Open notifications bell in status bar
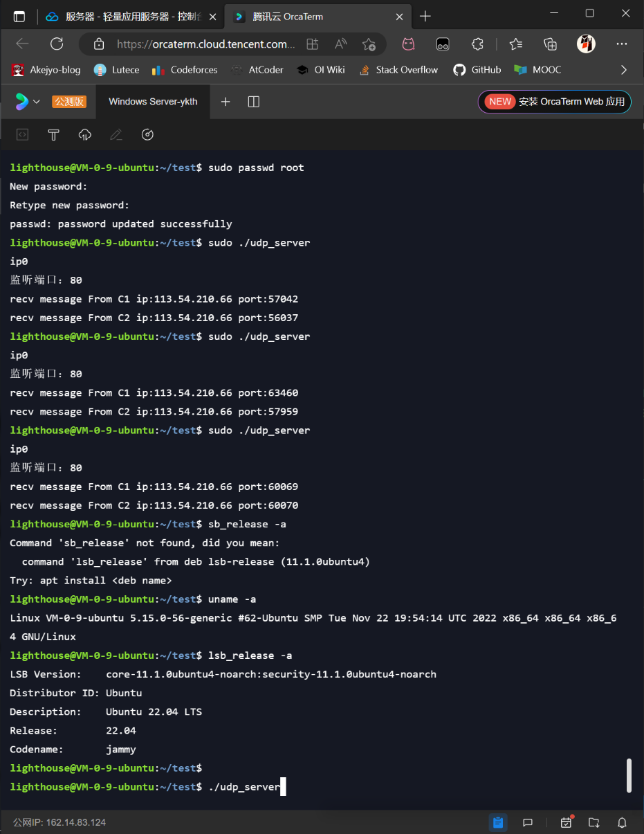The height and width of the screenshot is (834, 644). tap(622, 822)
